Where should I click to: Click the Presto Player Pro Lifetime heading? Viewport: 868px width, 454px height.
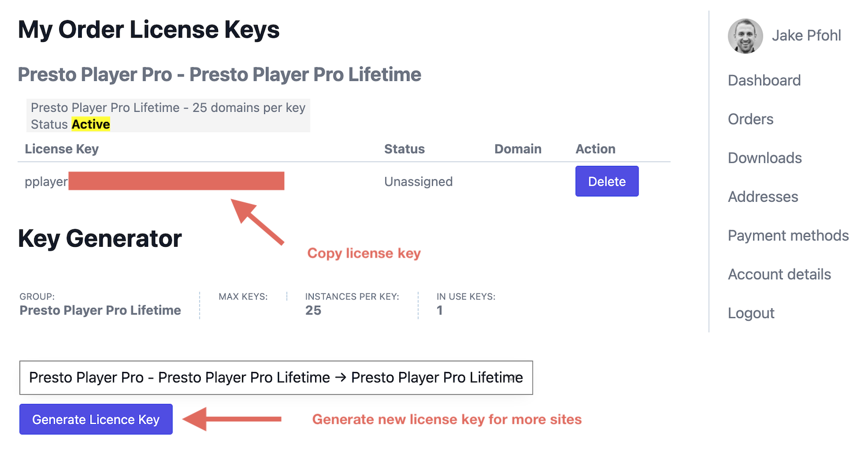[219, 74]
